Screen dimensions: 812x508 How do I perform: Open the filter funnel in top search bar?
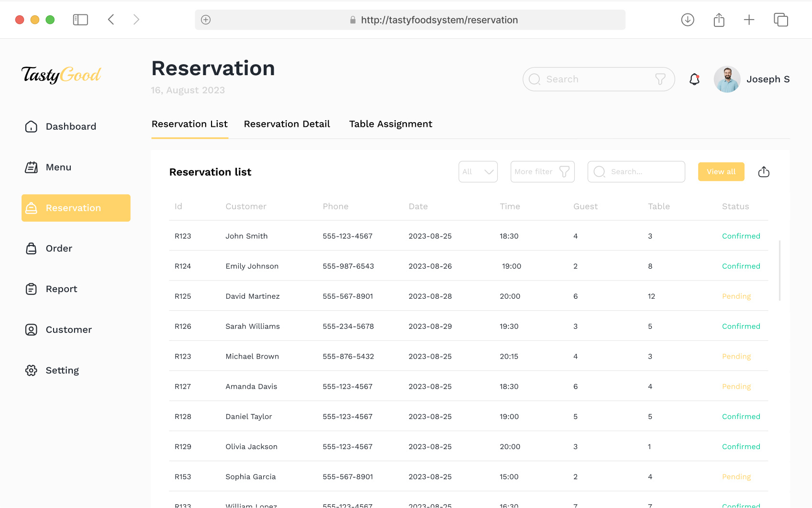pyautogui.click(x=661, y=79)
